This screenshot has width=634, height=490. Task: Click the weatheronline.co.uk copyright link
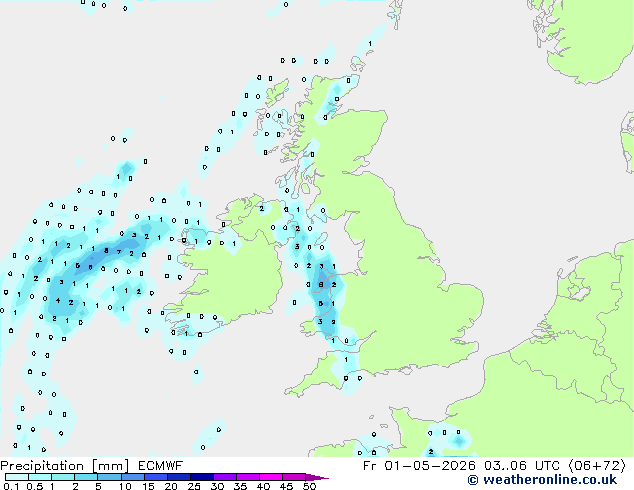tap(542, 480)
